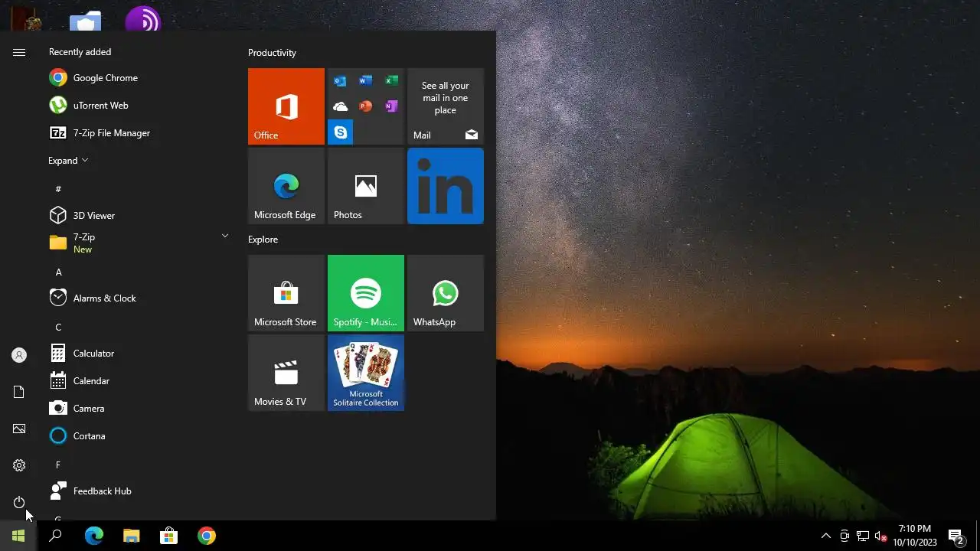Open the WhatsApp tile
This screenshot has height=551, width=980.
click(446, 293)
